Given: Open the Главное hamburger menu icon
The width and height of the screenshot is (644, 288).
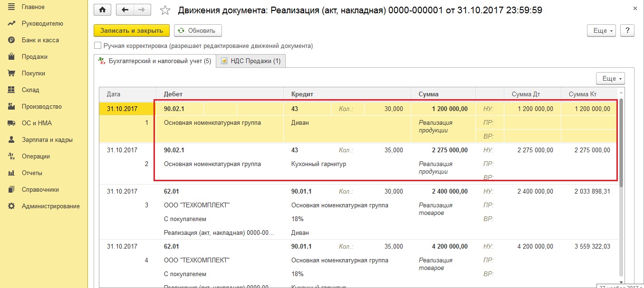Looking at the screenshot, I should pos(11,7).
